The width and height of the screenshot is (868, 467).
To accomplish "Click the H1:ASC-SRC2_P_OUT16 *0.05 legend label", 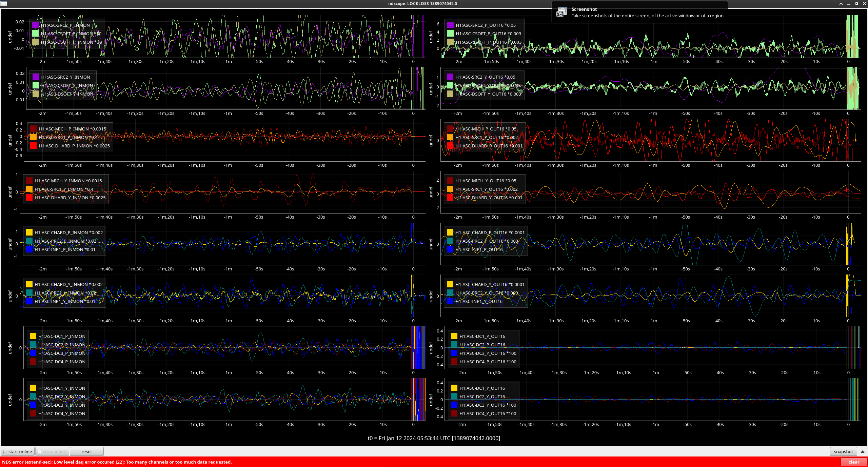I will tap(486, 25).
